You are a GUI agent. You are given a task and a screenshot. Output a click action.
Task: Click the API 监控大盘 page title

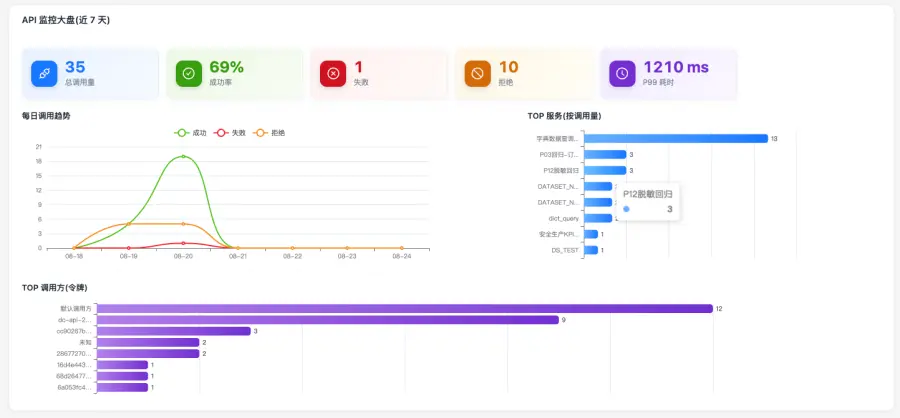coord(65,20)
